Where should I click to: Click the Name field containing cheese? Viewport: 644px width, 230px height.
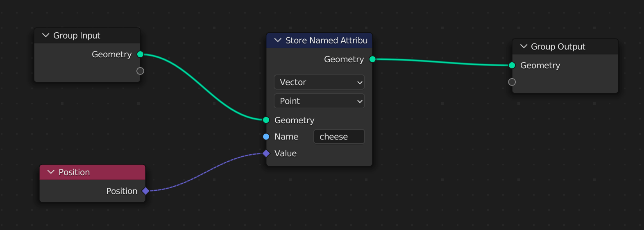(339, 137)
